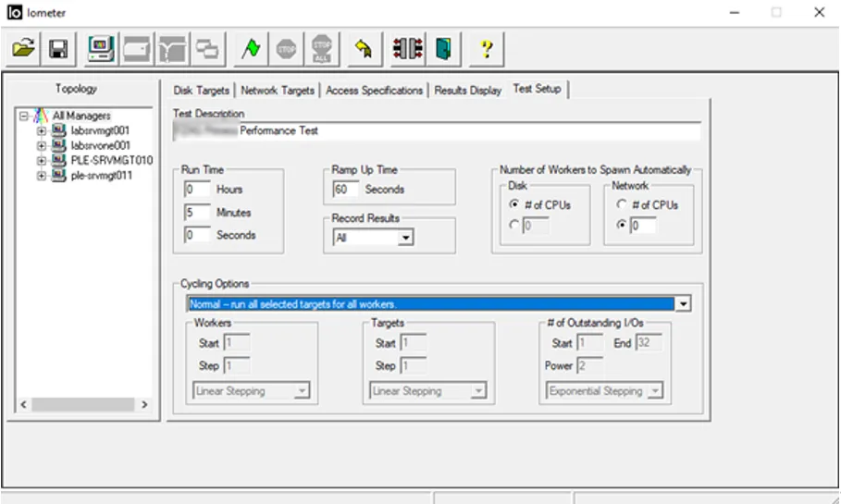Click the topology scrollbar left arrow
The width and height of the screenshot is (841, 504).
pyautogui.click(x=24, y=404)
